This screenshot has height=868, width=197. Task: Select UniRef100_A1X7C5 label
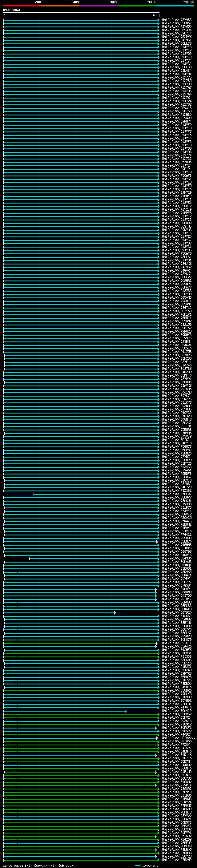(177, 78)
